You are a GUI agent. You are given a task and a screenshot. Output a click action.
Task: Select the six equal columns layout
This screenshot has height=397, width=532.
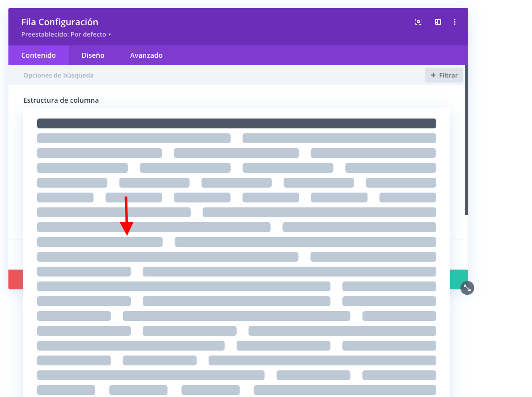[x=237, y=198]
